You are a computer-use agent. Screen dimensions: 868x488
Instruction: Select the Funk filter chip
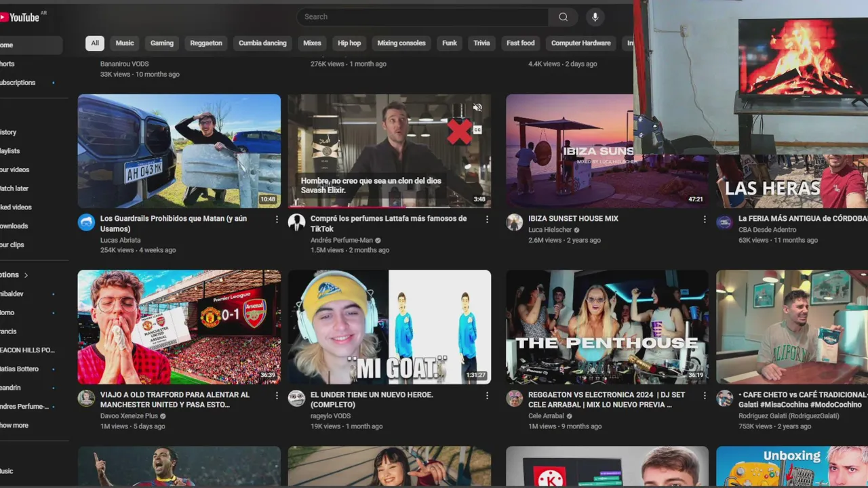[x=450, y=43]
